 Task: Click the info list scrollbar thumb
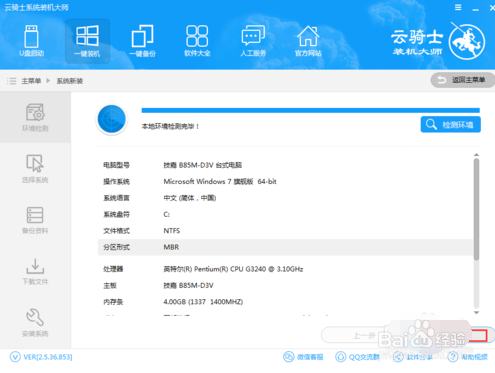click(x=477, y=209)
